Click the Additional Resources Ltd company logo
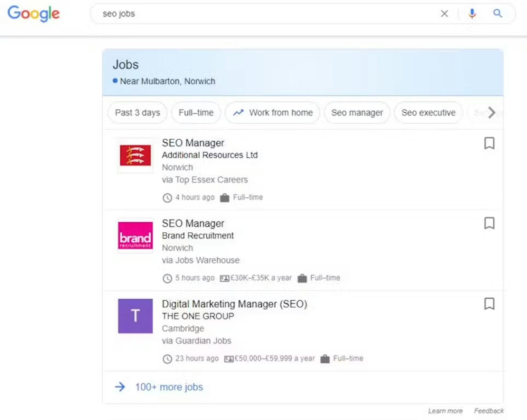527x420 pixels. 135,155
